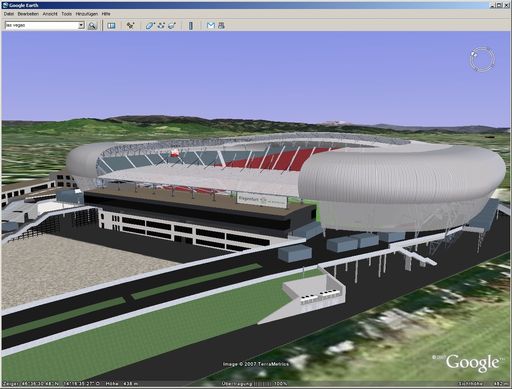Open the Hilfe menu
The image size is (512, 389).
point(106,14)
